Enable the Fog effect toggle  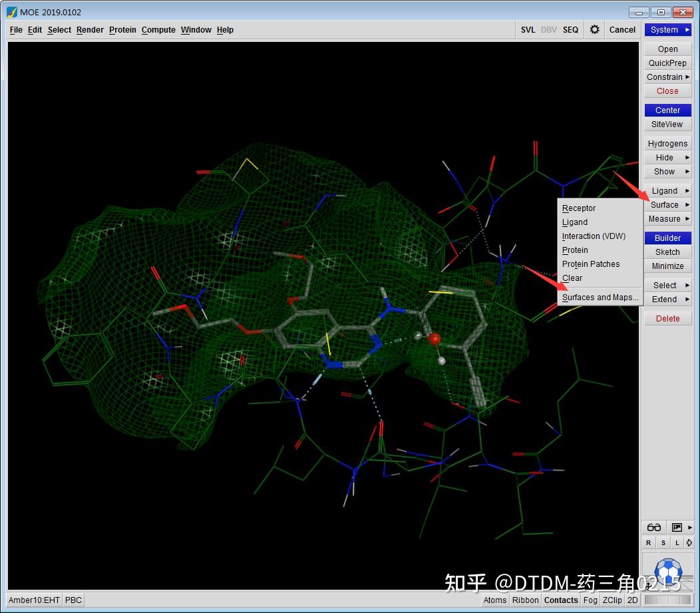(590, 600)
